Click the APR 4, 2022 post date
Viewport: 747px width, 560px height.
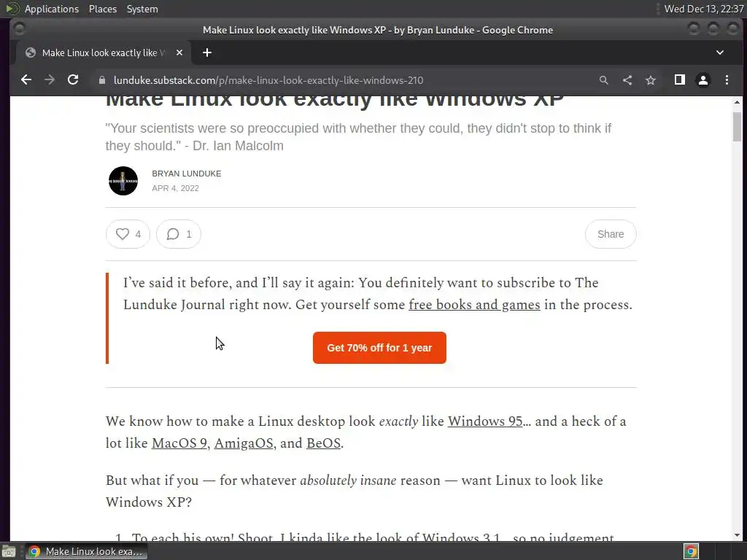coord(175,188)
